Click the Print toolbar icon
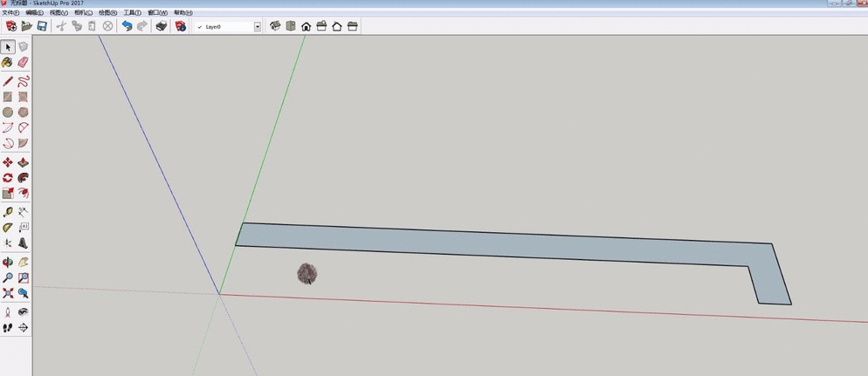Screen dimensions: 868x376 [162, 26]
